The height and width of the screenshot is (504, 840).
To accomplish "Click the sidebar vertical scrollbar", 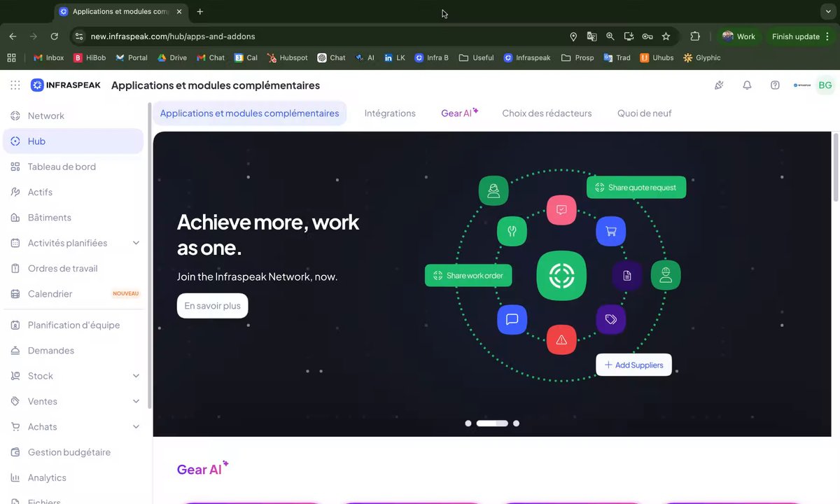I will (149, 255).
